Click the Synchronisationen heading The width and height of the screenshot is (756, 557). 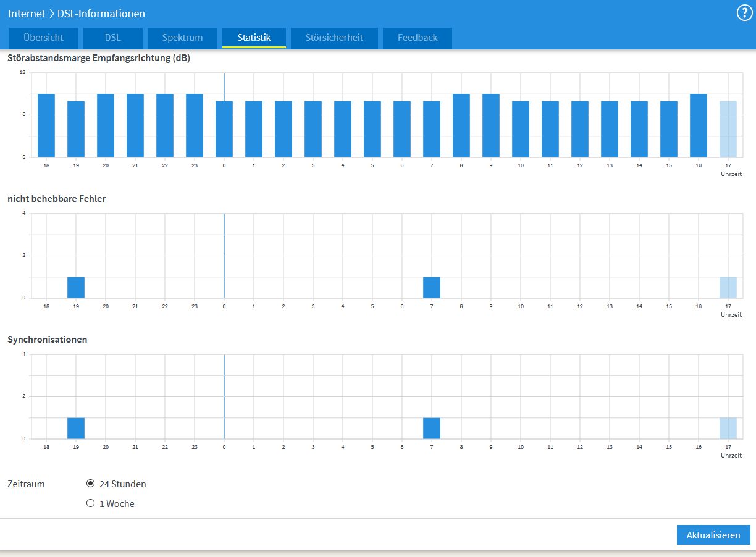47,340
